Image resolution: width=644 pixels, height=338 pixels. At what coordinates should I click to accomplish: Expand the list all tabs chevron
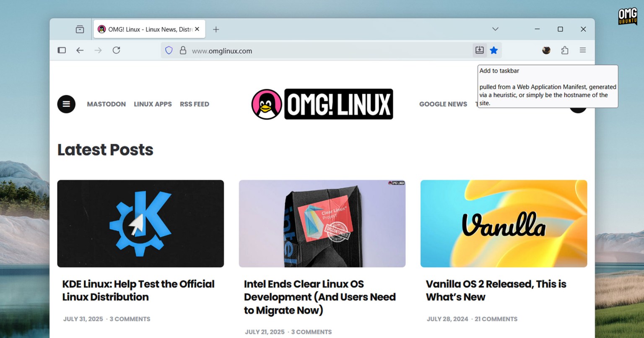tap(495, 29)
